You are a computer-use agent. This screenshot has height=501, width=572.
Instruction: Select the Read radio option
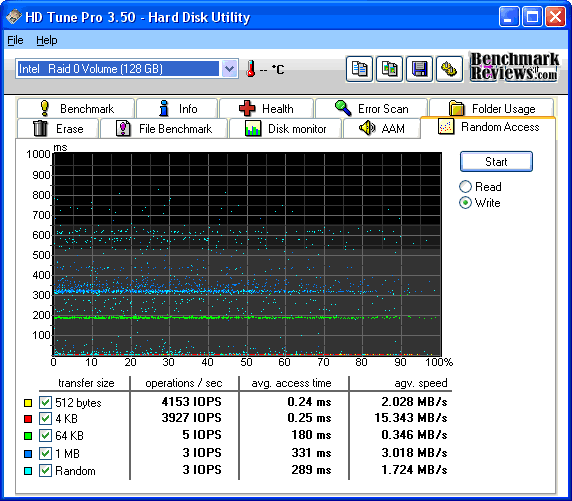pos(465,186)
